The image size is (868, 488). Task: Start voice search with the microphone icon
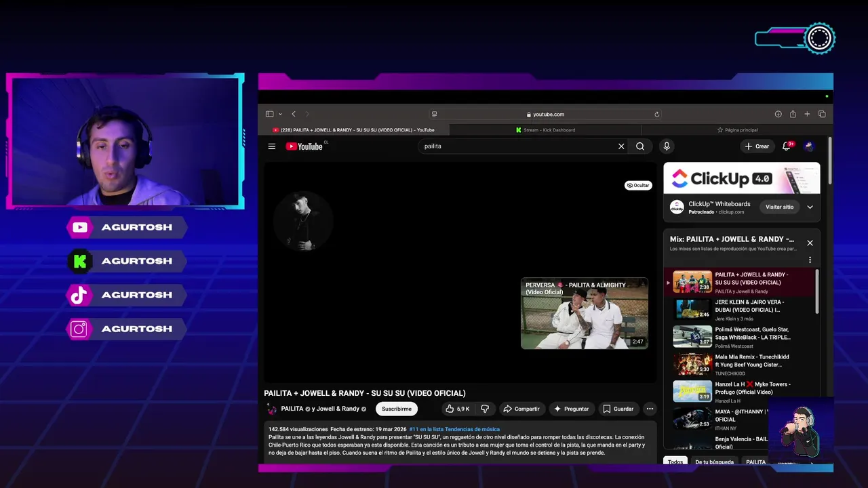[667, 146]
